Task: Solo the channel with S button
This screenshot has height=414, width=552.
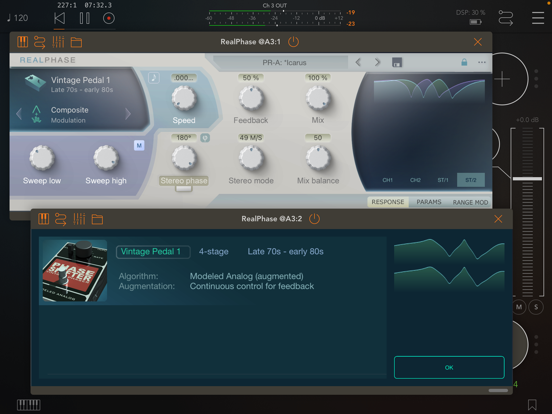Action: [x=536, y=307]
